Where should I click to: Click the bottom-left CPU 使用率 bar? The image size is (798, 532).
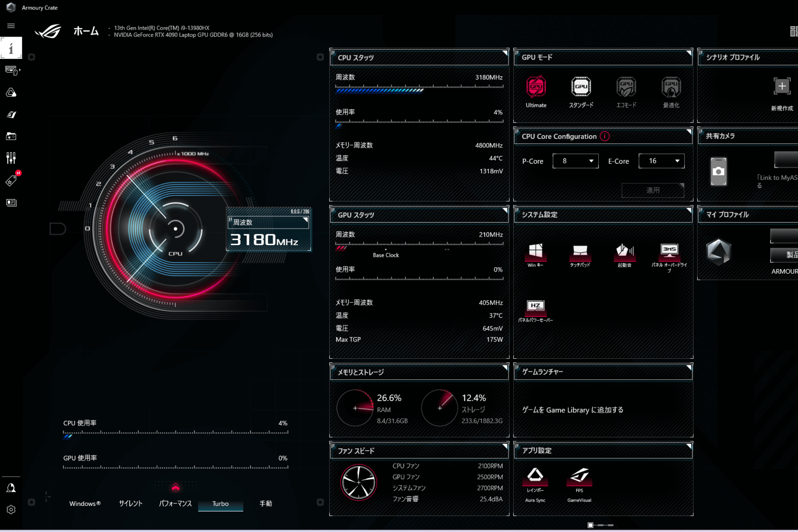click(176, 434)
